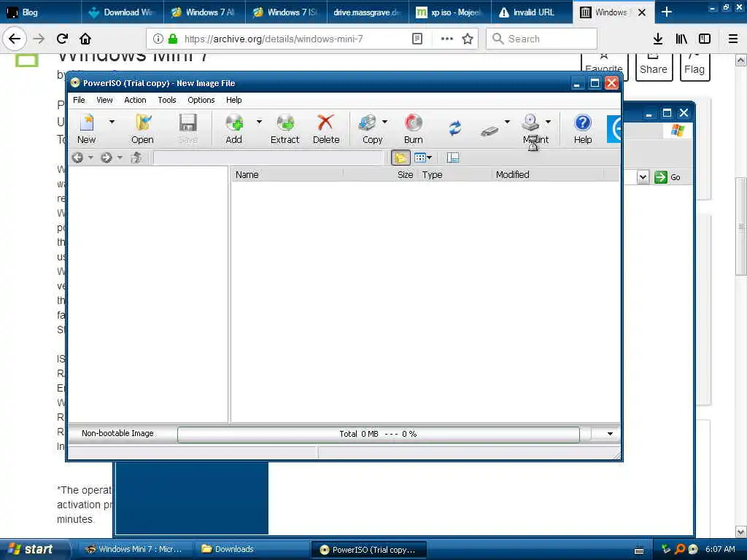Click the Add files toolbar icon
This screenshot has height=560, width=747.
click(234, 122)
